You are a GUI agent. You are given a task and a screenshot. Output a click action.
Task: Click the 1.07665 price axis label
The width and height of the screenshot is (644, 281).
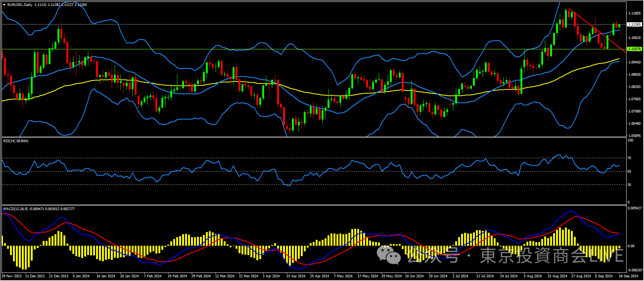634,99
